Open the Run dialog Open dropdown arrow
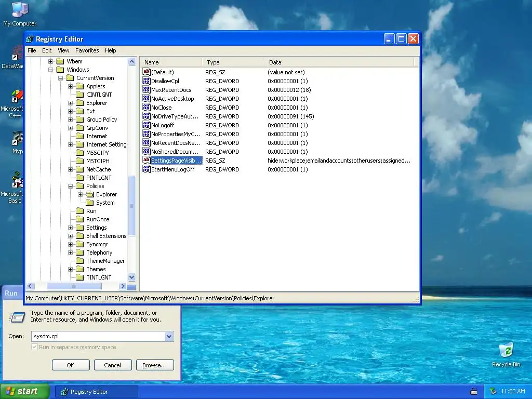The image size is (532, 399). click(169, 336)
